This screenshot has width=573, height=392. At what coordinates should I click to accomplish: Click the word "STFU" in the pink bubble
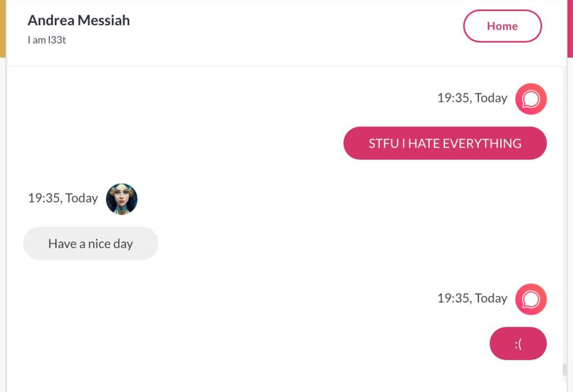click(383, 144)
